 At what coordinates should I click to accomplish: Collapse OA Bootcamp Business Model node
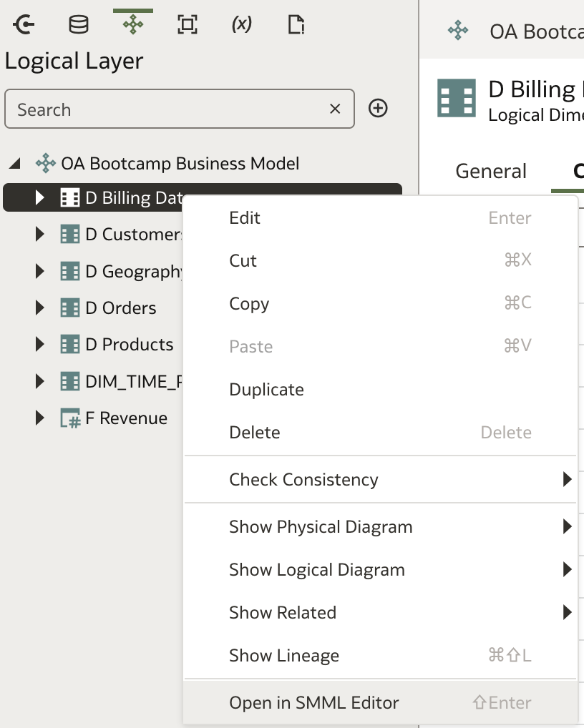point(15,164)
